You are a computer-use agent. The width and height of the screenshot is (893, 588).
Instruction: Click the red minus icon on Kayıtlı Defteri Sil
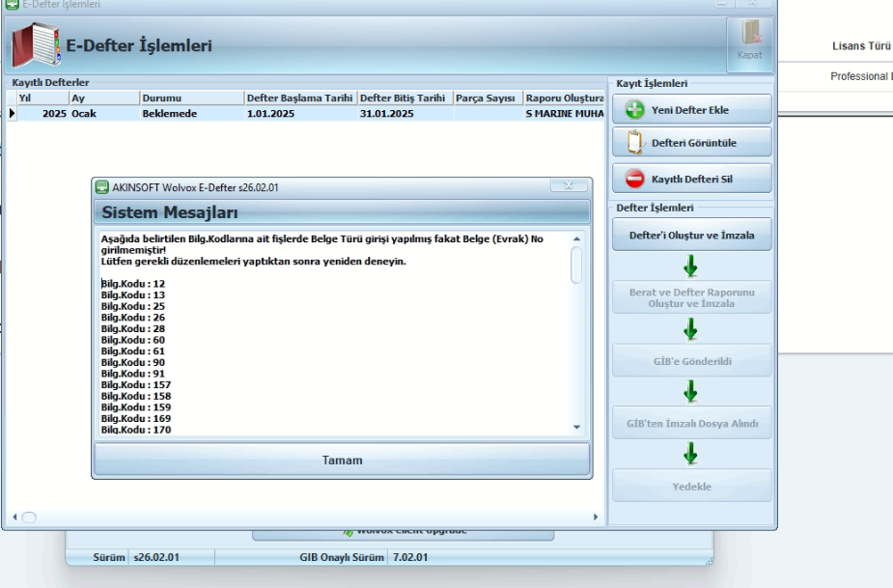click(634, 179)
